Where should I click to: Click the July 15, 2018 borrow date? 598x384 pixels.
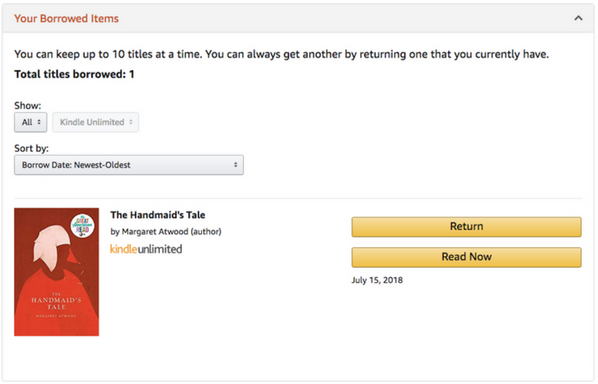click(x=377, y=280)
